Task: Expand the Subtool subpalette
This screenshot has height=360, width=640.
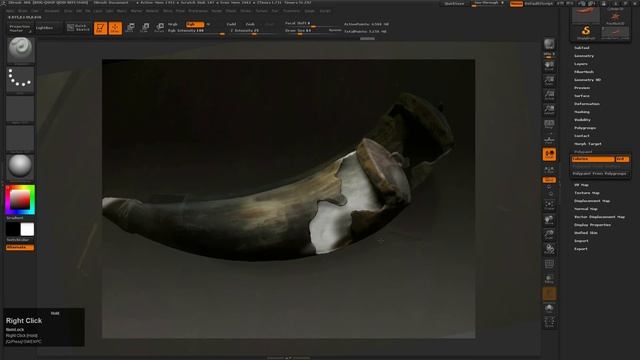Action: tap(582, 48)
